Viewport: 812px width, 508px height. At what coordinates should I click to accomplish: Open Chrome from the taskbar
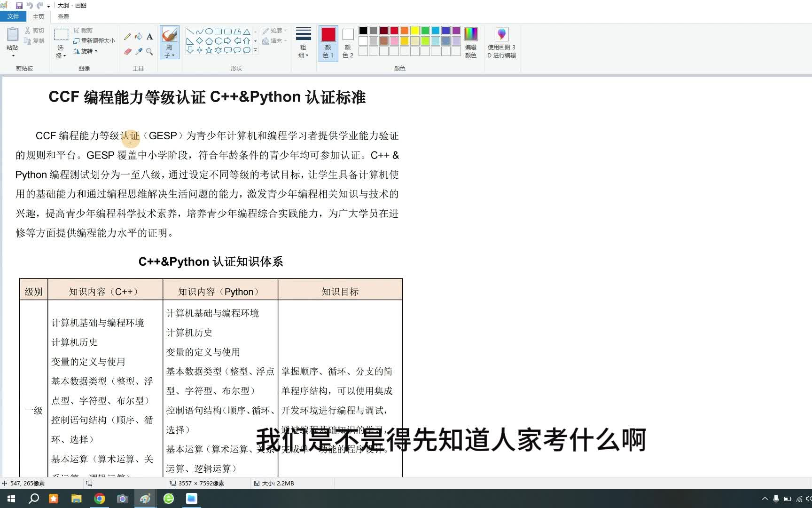[100, 499]
